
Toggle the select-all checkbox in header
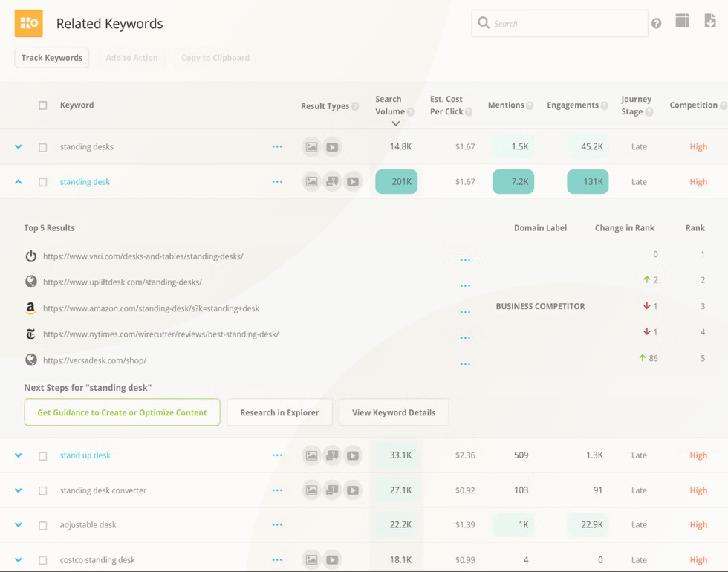click(x=43, y=105)
